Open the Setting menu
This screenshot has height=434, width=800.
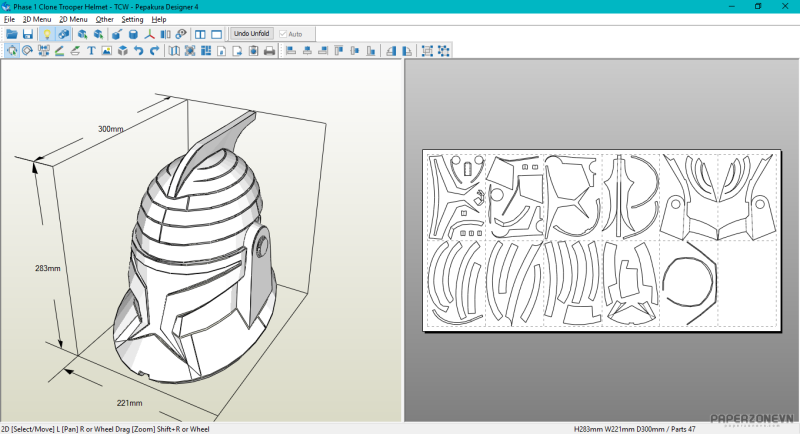[132, 19]
